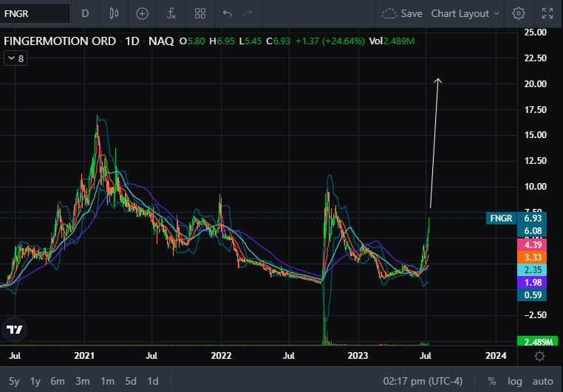Save the chart layout
Image resolution: width=563 pixels, height=392 pixels.
tap(402, 13)
